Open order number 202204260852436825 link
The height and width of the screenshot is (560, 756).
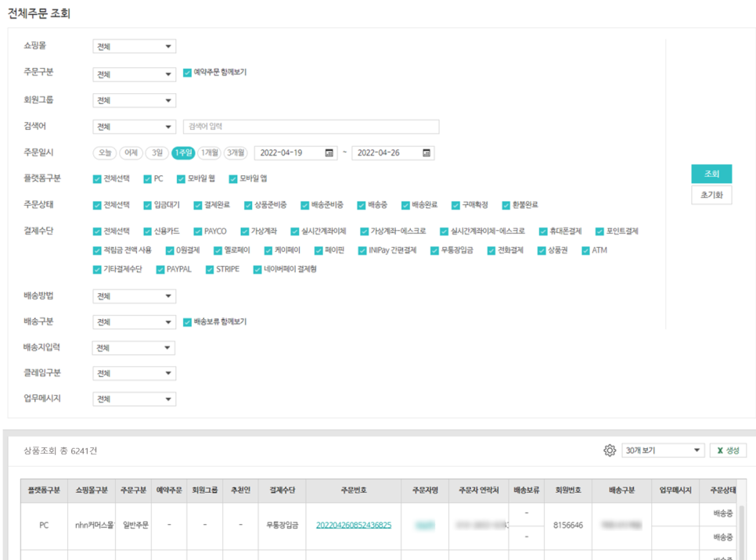pyautogui.click(x=354, y=526)
